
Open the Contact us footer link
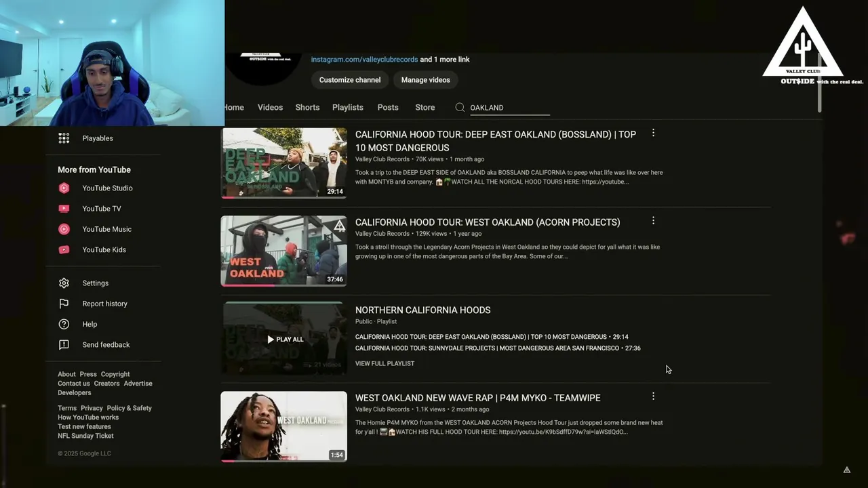[x=74, y=384]
